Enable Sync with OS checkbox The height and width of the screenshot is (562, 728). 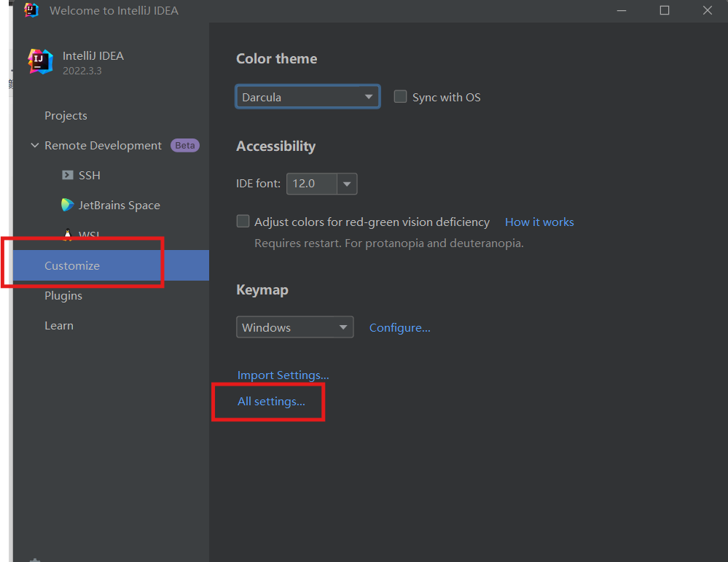[x=400, y=97]
